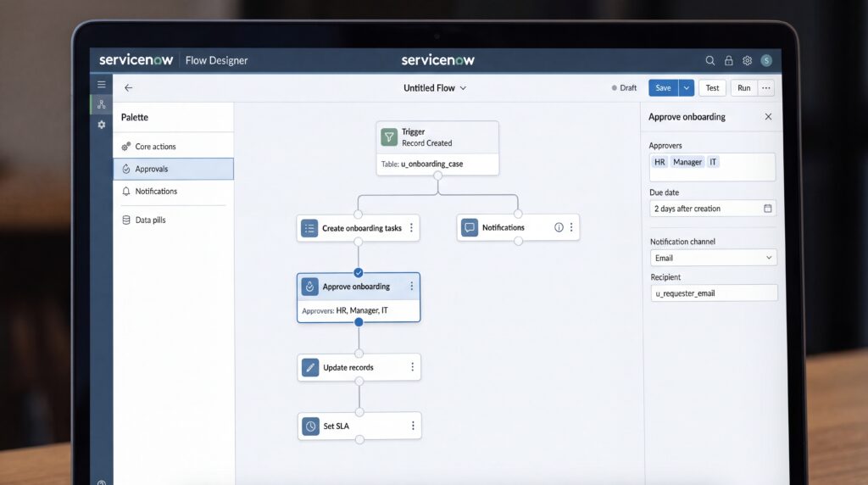
Task: Select Notifications in Palette
Action: tap(173, 191)
